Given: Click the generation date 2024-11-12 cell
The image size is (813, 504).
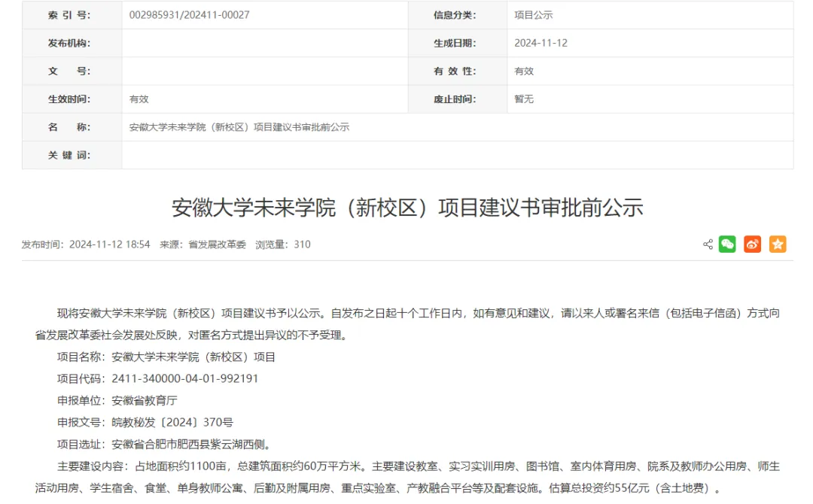Looking at the screenshot, I should pos(540,43).
